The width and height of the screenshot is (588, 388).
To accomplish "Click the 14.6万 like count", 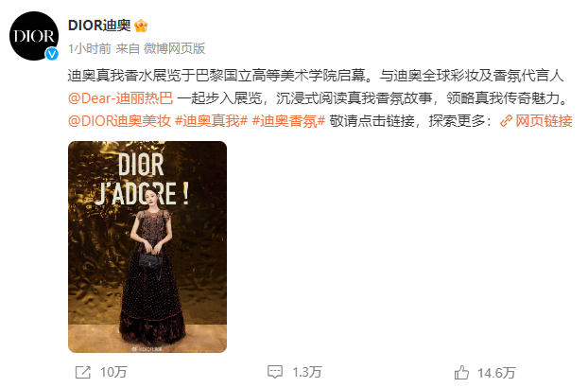I will click(x=496, y=373).
